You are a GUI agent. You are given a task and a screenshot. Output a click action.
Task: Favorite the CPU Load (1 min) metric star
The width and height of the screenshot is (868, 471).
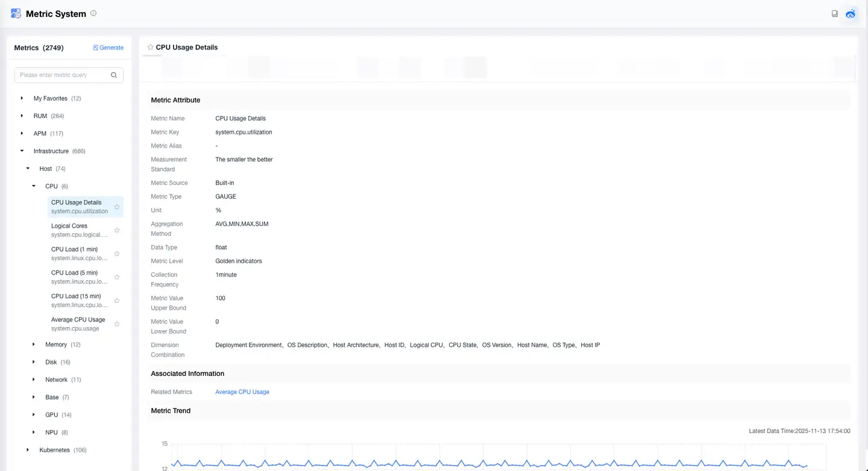tap(117, 254)
